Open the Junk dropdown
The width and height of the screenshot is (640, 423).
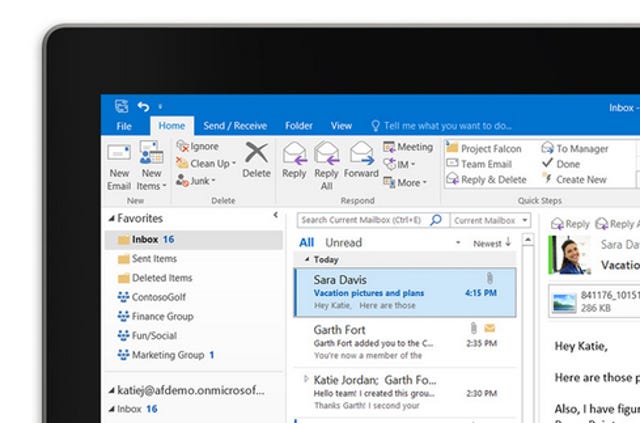tap(196, 180)
